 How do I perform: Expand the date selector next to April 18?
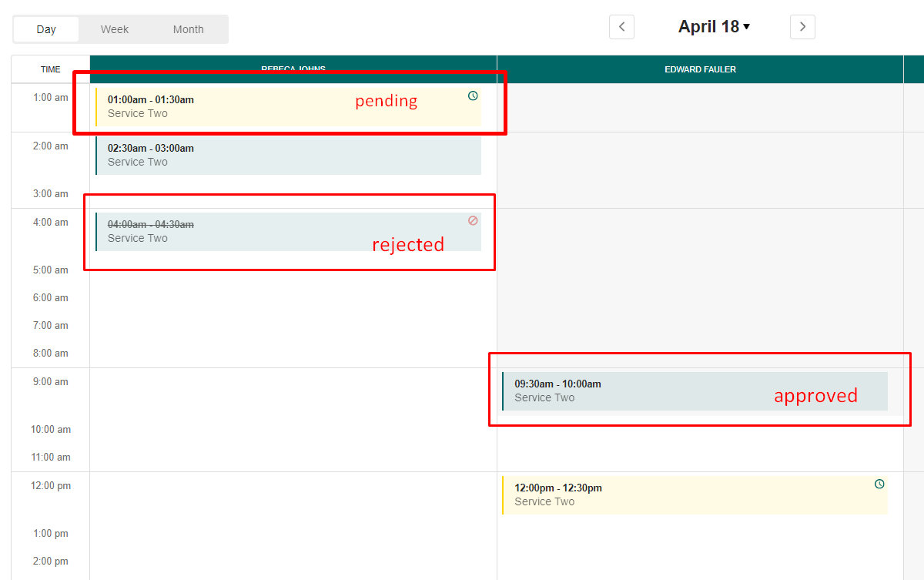(x=746, y=26)
